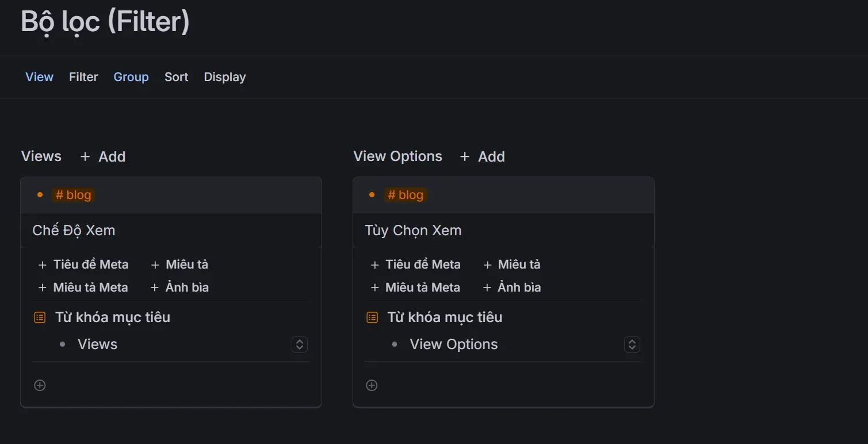Screen dimensions: 868x444
Task: Click the bullet before Views keyword
Action: (x=62, y=345)
